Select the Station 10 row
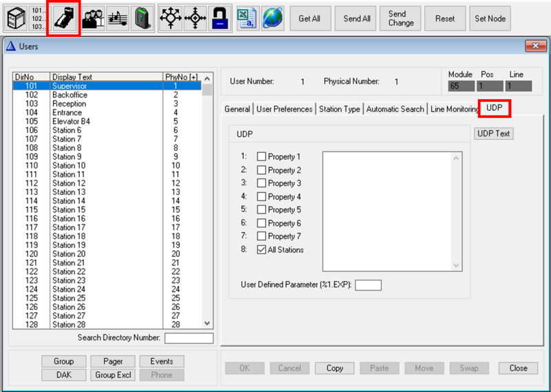The image size is (551, 392). click(107, 165)
